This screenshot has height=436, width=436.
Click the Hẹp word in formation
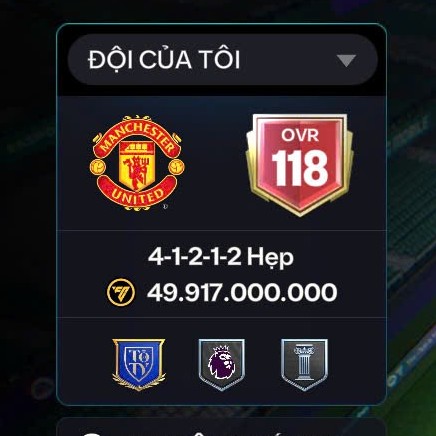[x=271, y=258]
